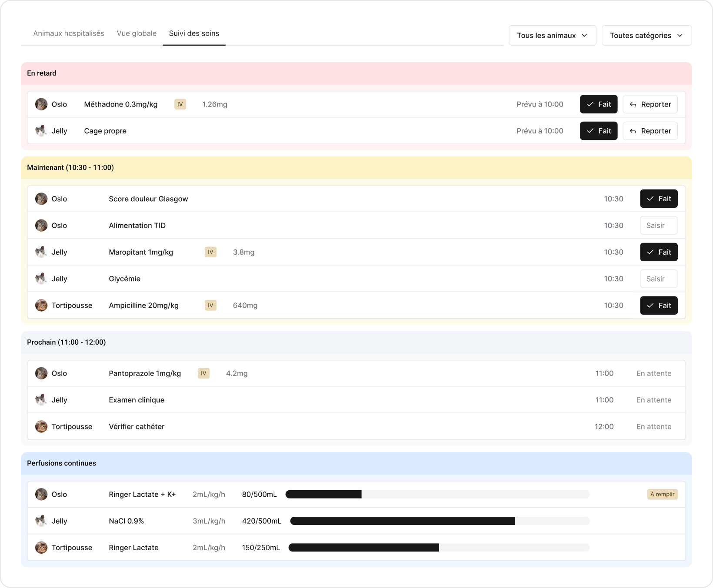The image size is (713, 588).
Task: Click Tortipousse avatar in Ampicilline row
Action: click(x=41, y=306)
